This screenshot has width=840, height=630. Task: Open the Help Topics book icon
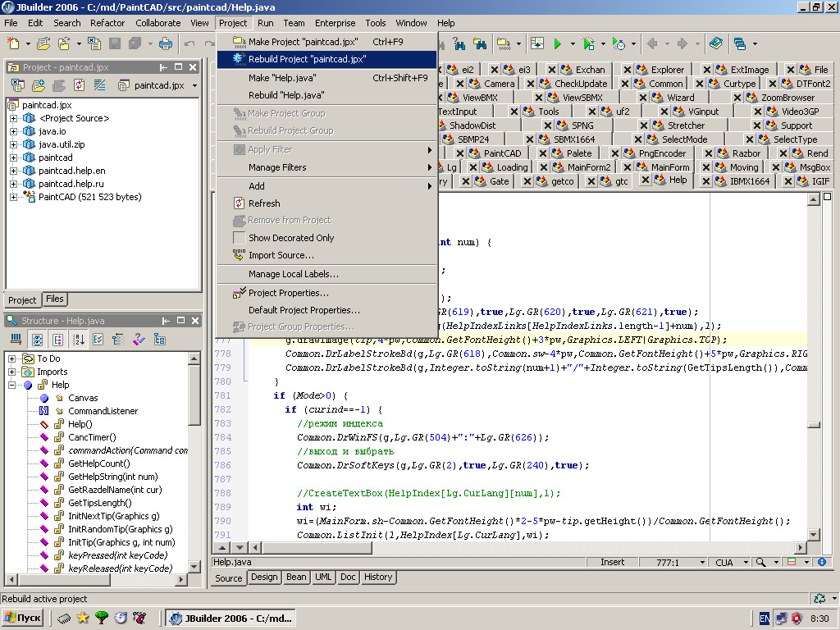click(x=715, y=43)
